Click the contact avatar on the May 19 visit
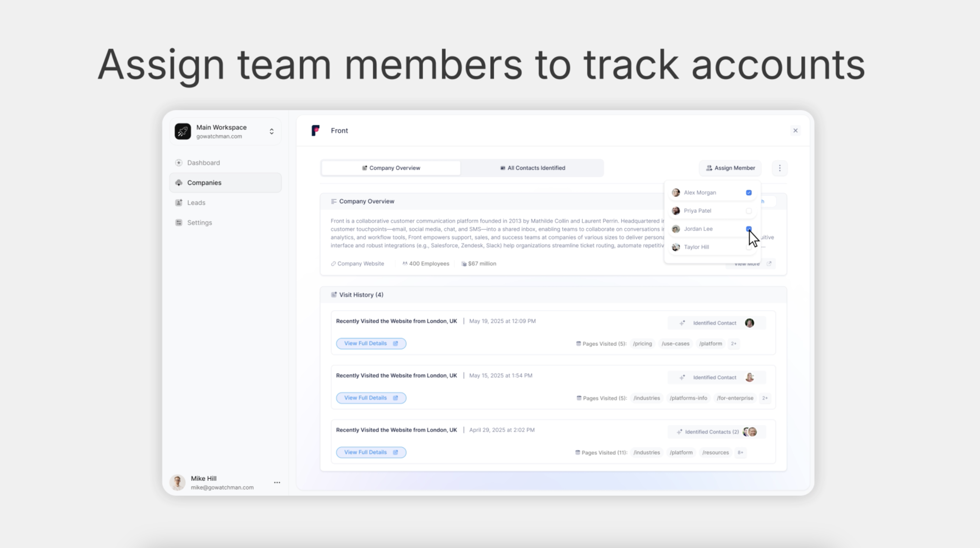 (749, 323)
